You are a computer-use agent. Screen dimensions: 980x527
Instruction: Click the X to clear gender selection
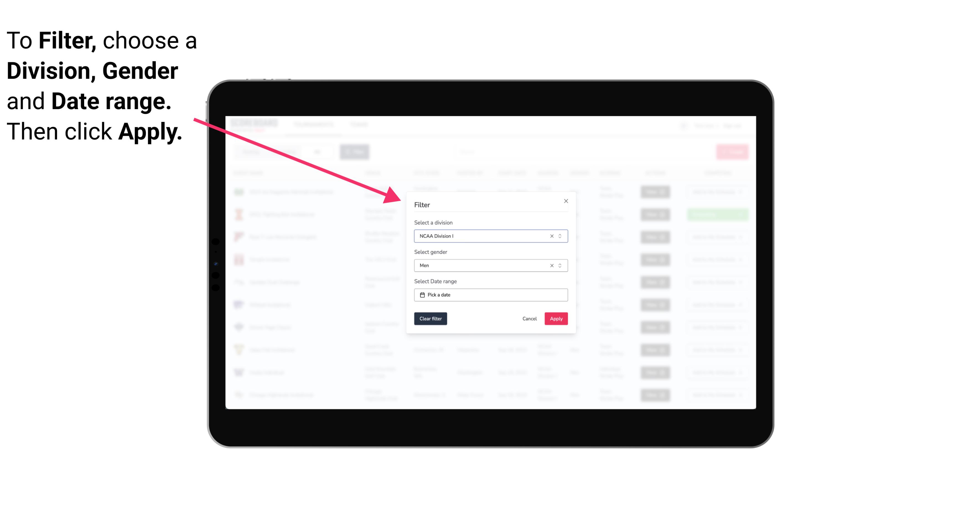[552, 265]
